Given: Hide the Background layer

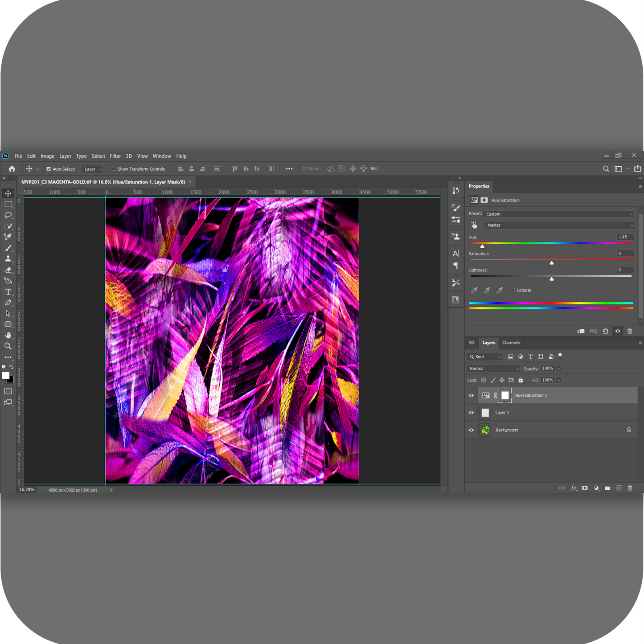Looking at the screenshot, I should 471,430.
